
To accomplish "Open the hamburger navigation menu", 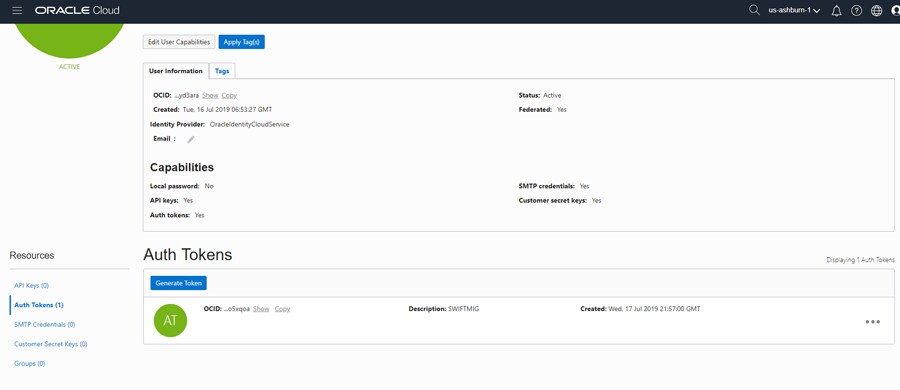I will click(17, 11).
